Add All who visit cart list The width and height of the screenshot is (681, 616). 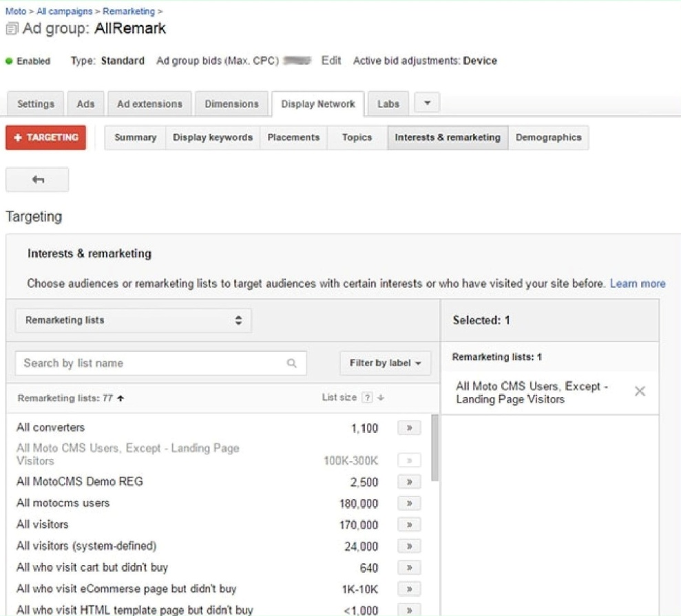[409, 568]
